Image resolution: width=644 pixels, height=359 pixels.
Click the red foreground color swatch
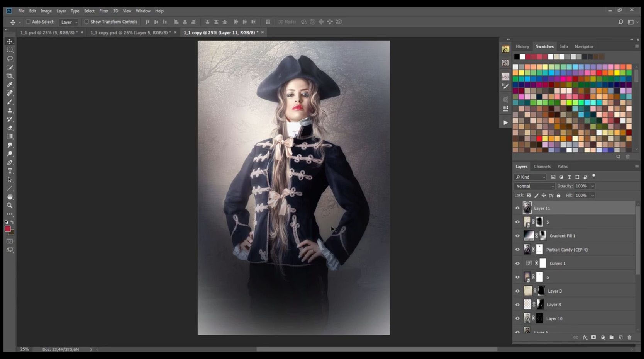coord(7,229)
